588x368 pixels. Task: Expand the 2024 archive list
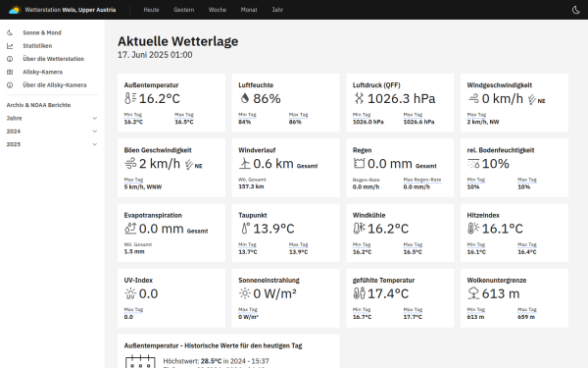(x=52, y=131)
